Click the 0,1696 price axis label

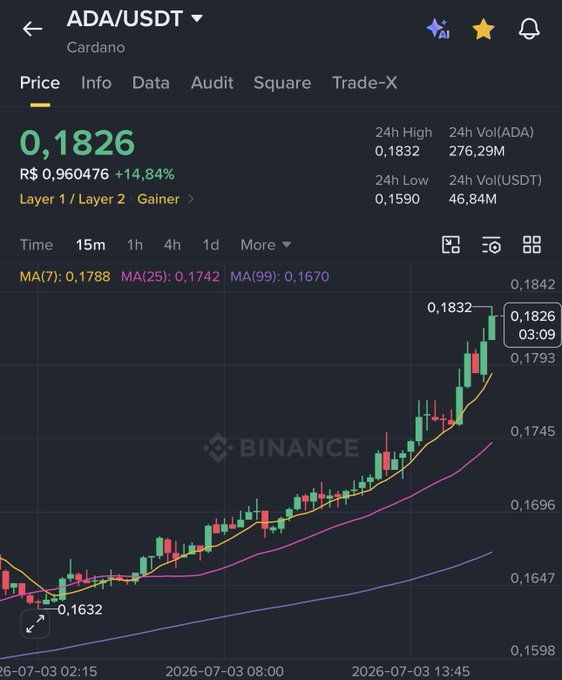pyautogui.click(x=533, y=505)
